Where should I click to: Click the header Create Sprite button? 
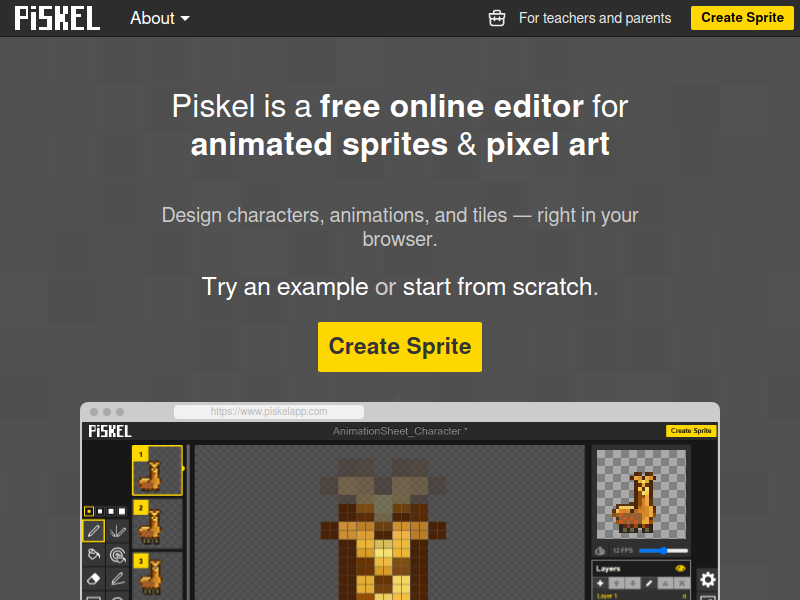(742, 18)
